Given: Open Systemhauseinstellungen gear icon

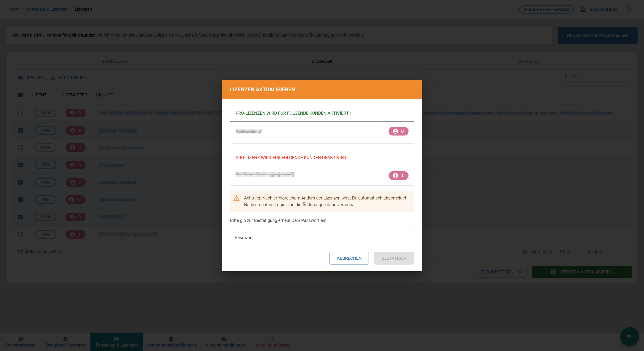Looking at the screenshot, I should click(171, 339).
